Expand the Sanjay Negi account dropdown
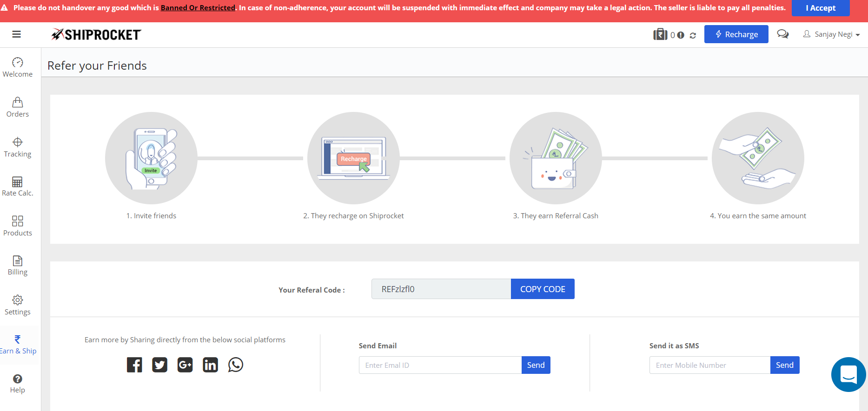This screenshot has height=411, width=868. 831,34
